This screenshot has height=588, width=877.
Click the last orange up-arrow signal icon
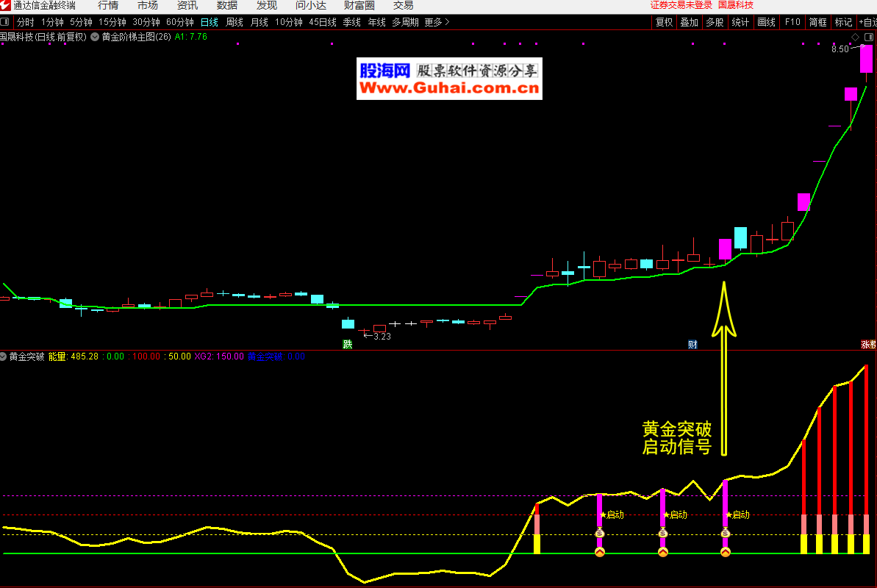coord(726,552)
